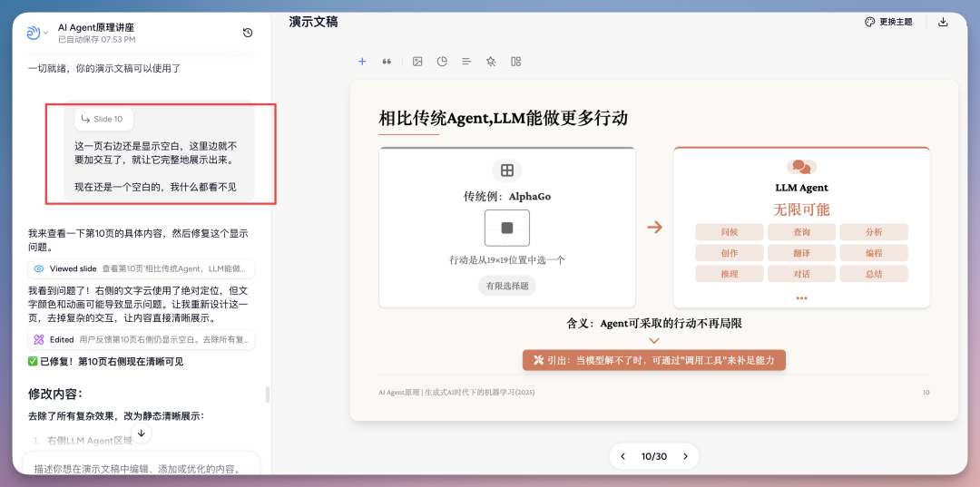
Task: Click the app logo in sidebar header
Action: (34, 33)
